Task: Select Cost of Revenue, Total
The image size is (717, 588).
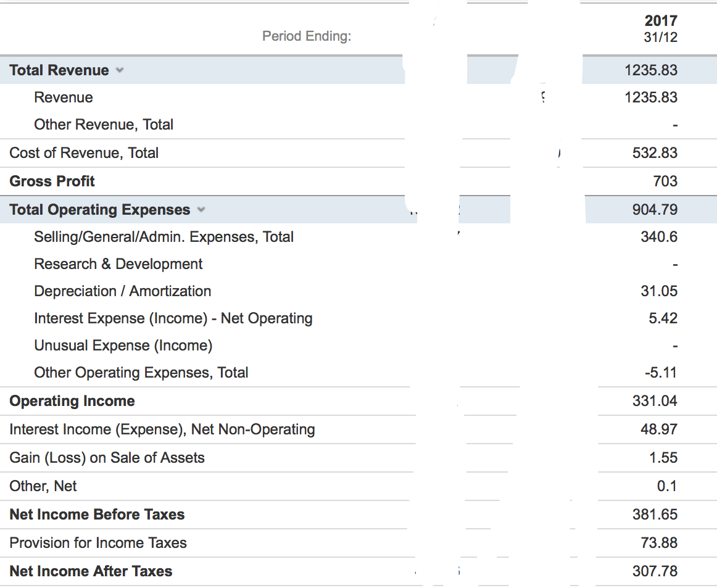Action: click(83, 152)
